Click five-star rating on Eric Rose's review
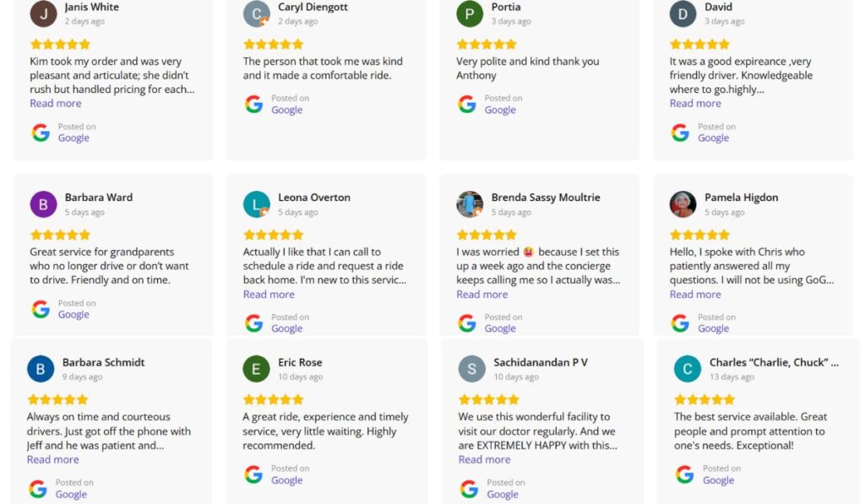Image resolution: width=865 pixels, height=504 pixels. pyautogui.click(x=274, y=399)
